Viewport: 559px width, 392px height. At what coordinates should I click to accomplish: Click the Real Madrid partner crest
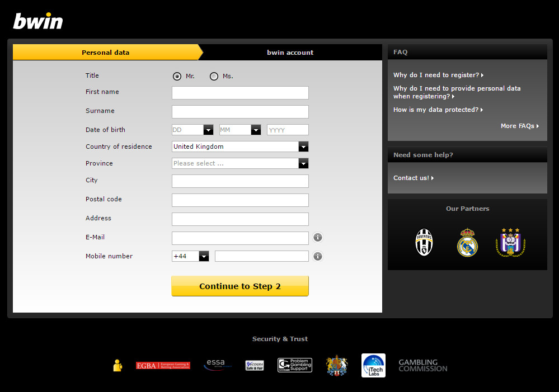coord(467,242)
